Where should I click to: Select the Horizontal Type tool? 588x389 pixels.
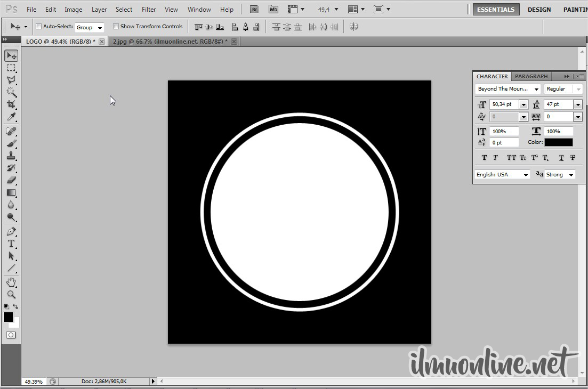(x=11, y=244)
